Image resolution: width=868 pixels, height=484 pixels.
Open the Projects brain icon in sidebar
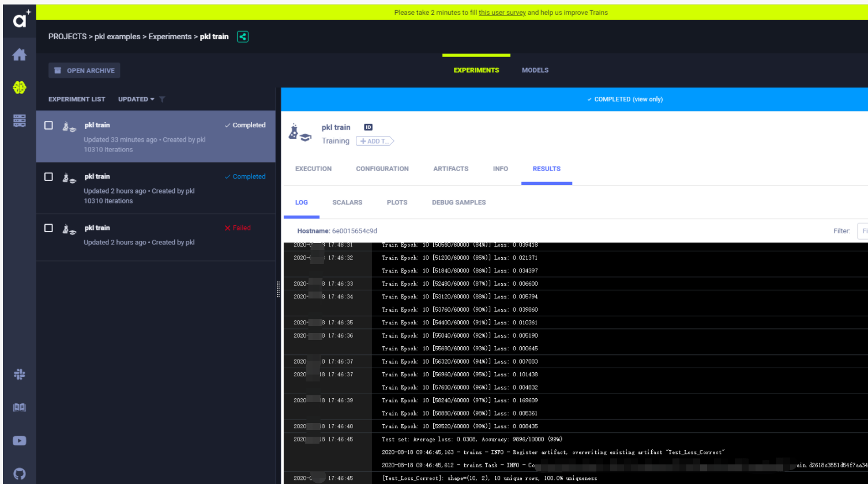[20, 88]
